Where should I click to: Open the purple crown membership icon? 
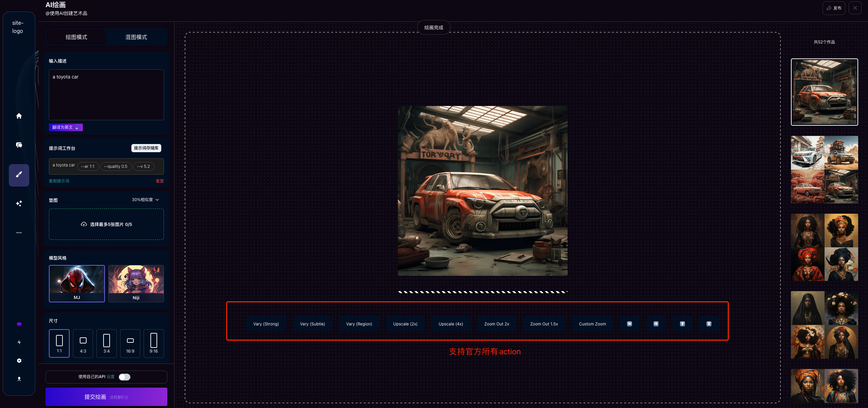click(19, 324)
